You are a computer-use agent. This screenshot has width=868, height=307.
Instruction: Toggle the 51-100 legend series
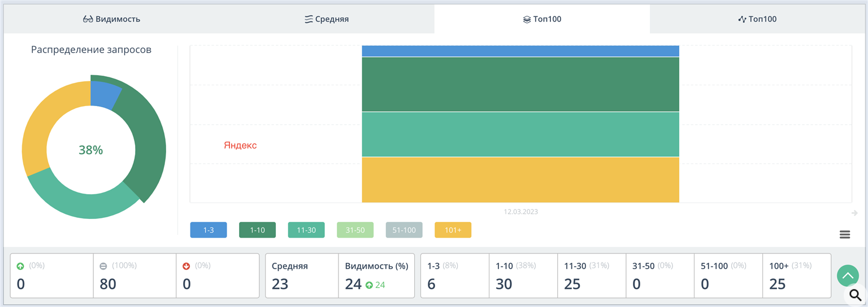coord(404,230)
